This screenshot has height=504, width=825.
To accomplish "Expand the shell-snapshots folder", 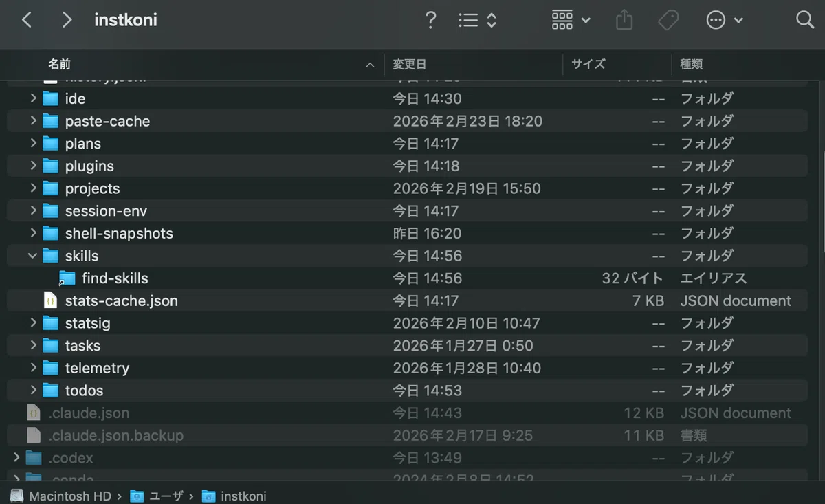I will pyautogui.click(x=33, y=233).
